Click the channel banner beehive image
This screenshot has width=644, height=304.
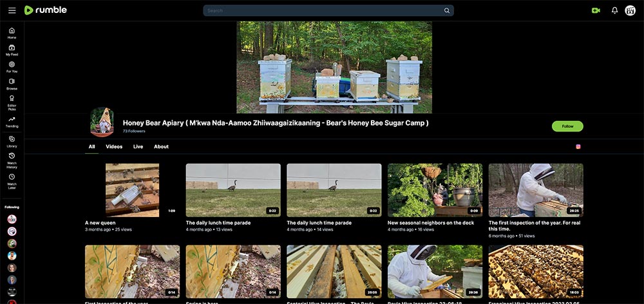(x=334, y=68)
